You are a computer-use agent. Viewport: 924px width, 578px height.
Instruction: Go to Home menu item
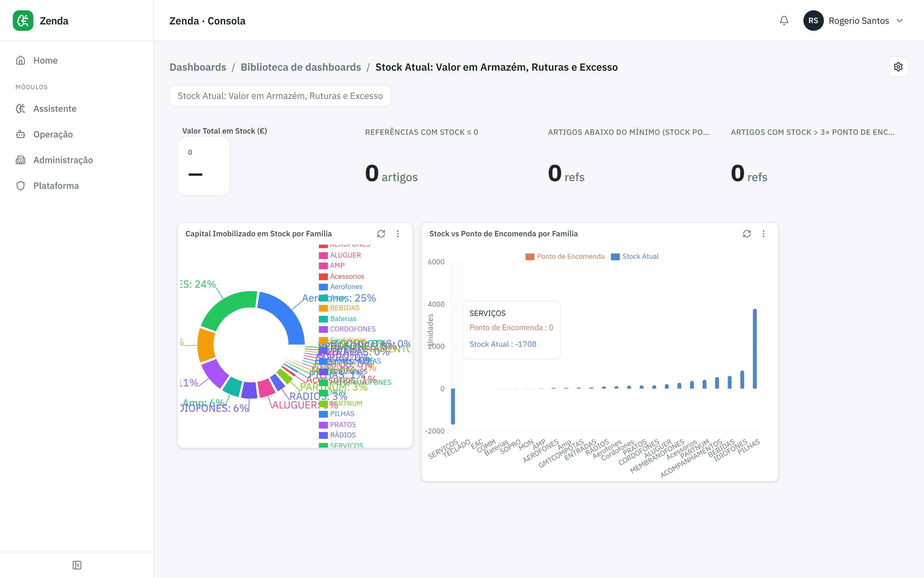(77, 60)
